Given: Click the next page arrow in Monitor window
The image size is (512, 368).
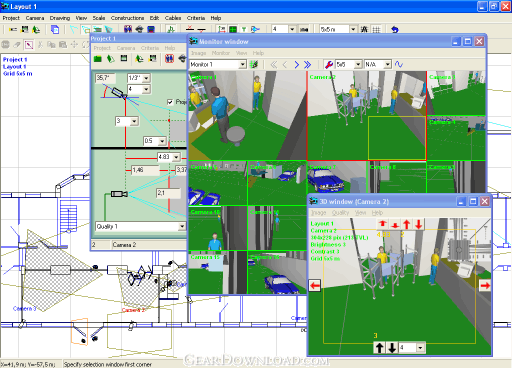Looking at the screenshot, I should 296,64.
